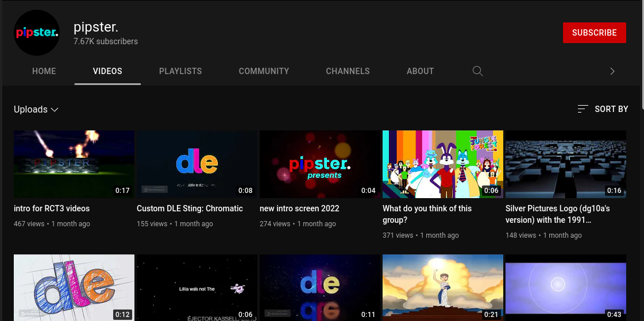Open the sketched dle logo 0:12 thumbnail

pos(74,288)
